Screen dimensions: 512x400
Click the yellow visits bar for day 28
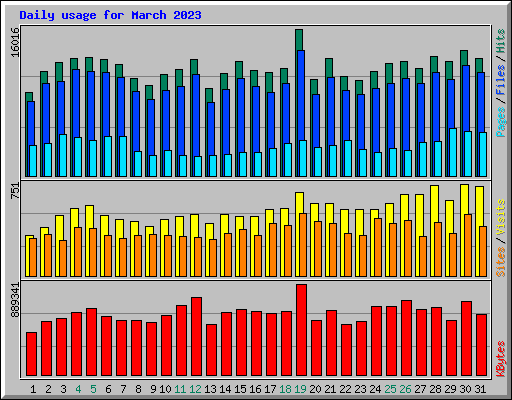(x=435, y=203)
